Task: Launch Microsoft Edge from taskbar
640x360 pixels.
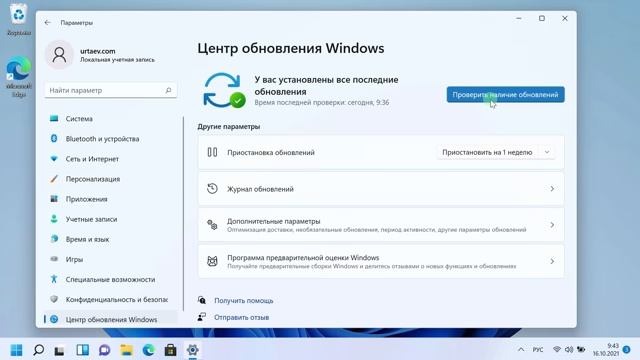Action: click(149, 350)
